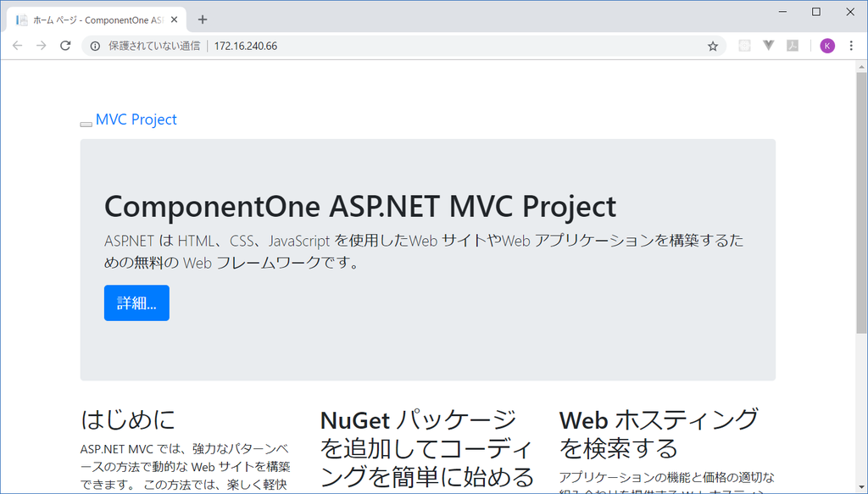Toggle the navbar menu button beside MVC Project

[x=86, y=124]
